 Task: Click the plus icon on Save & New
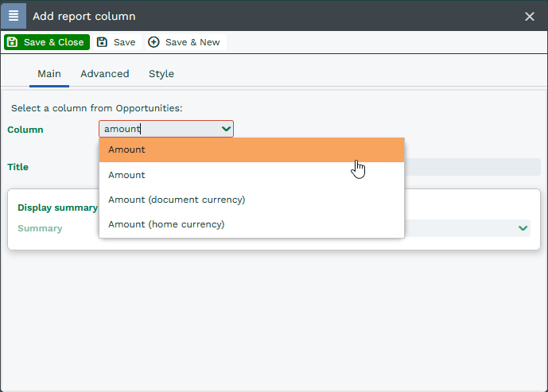click(x=154, y=42)
